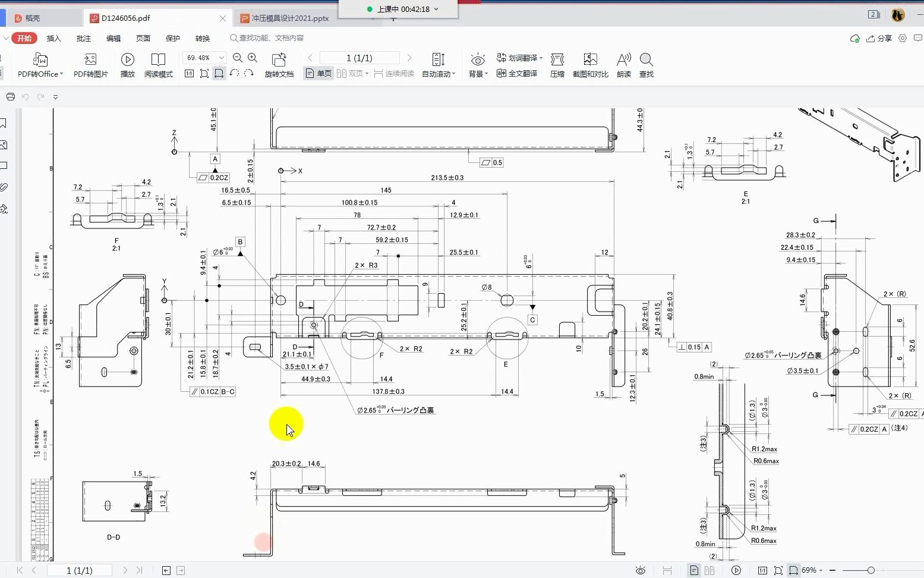Click the zoom out magnifier icon
This screenshot has width=924, height=578.
(238, 58)
